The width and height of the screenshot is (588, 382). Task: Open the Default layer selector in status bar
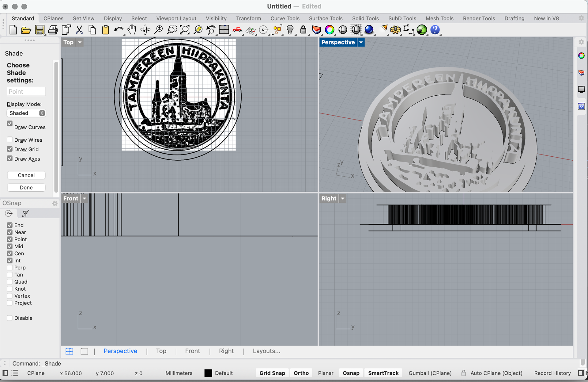click(224, 373)
